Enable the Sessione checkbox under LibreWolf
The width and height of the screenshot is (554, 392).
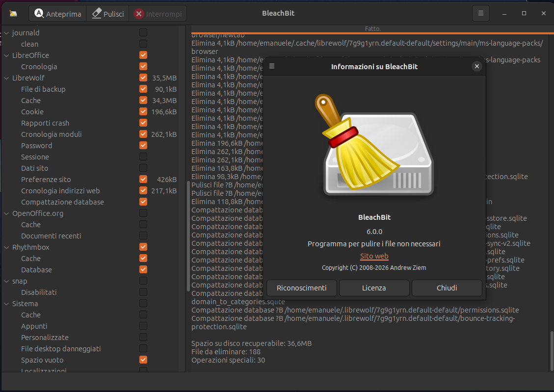coord(143,157)
